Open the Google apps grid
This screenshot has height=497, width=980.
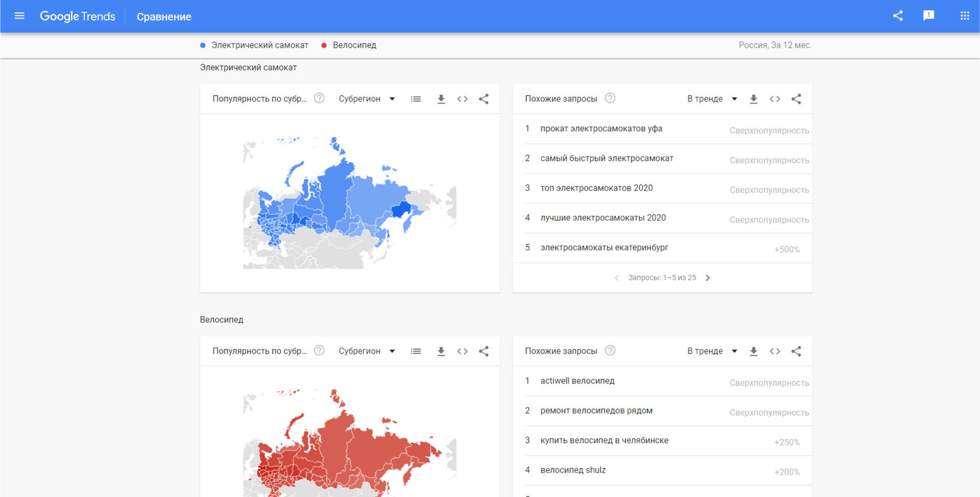964,16
